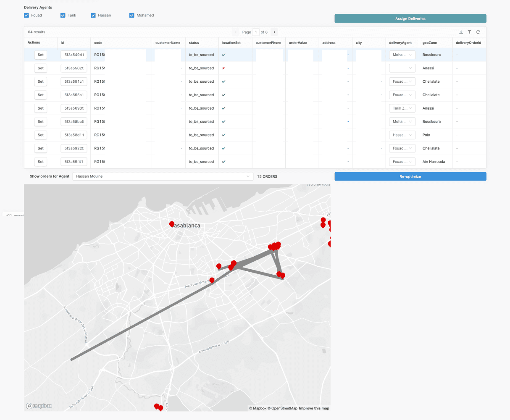Go to the next results page arrow
The height and width of the screenshot is (420, 510).
tap(274, 32)
